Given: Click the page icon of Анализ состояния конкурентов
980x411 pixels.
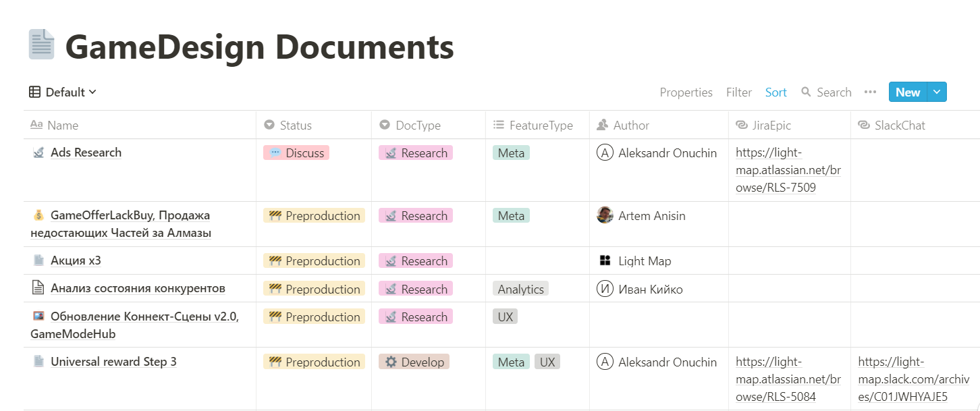Looking at the screenshot, I should pos(38,288).
